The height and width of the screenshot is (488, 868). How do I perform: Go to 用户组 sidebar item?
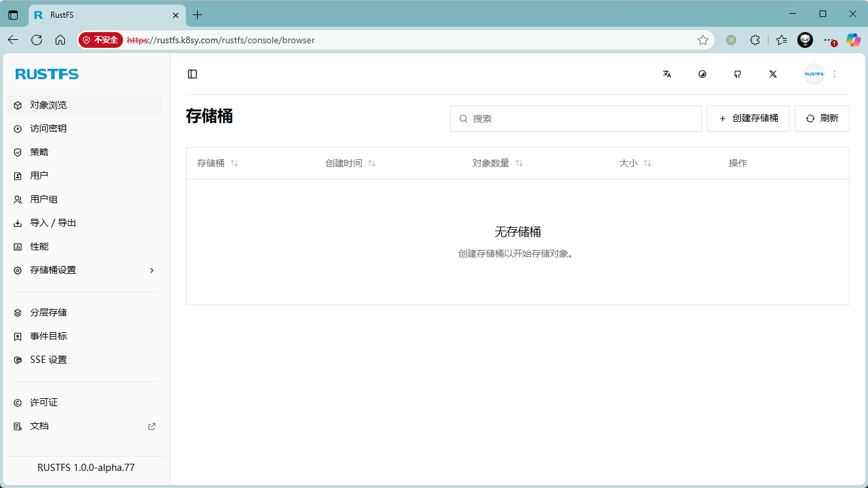click(x=44, y=199)
